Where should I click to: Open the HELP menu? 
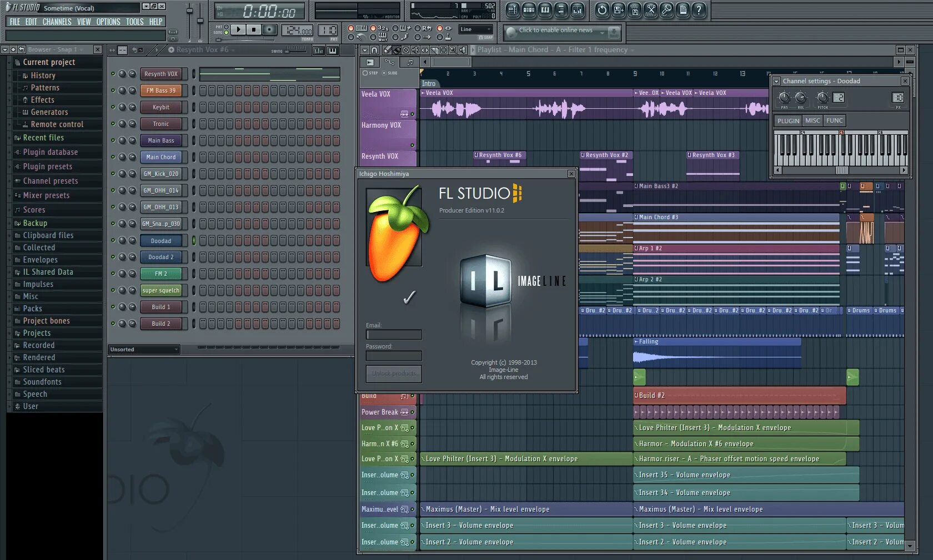155,22
